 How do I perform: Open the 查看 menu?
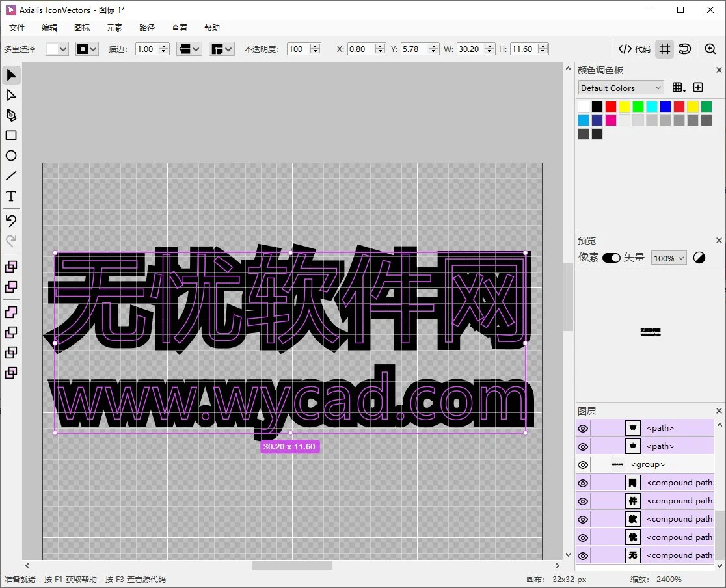[179, 27]
